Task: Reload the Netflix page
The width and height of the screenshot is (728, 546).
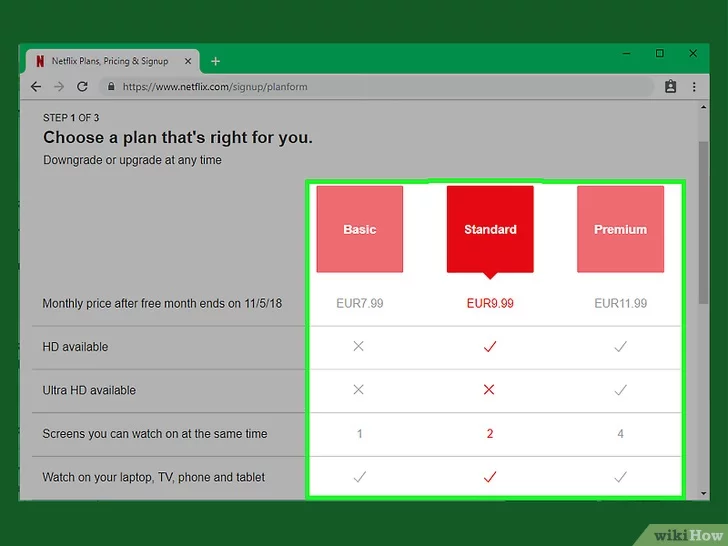Action: (82, 86)
